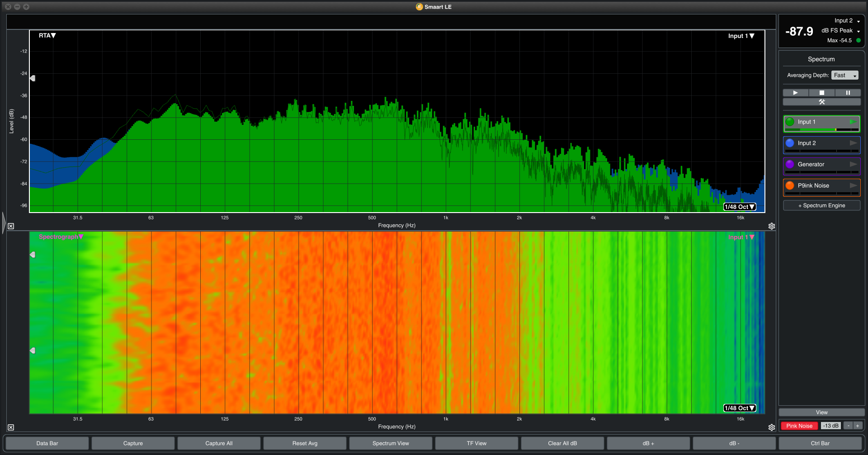Click the dB - button

coord(734,443)
